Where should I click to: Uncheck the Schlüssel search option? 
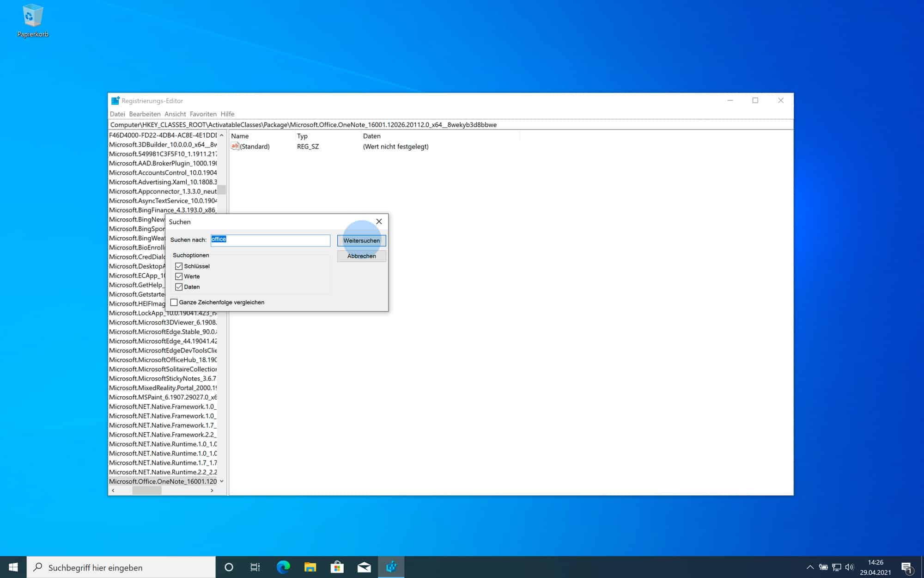pyautogui.click(x=179, y=266)
